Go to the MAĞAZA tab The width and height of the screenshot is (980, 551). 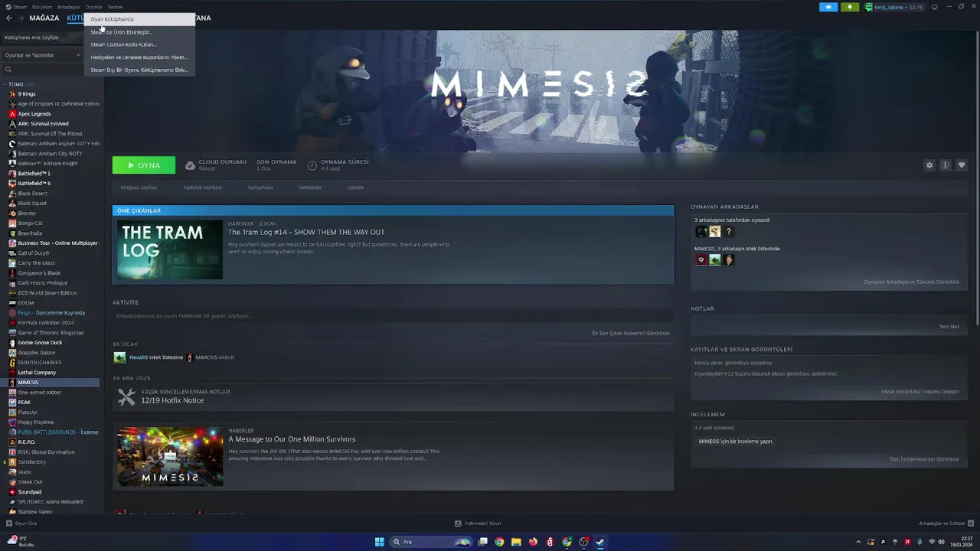pos(44,18)
